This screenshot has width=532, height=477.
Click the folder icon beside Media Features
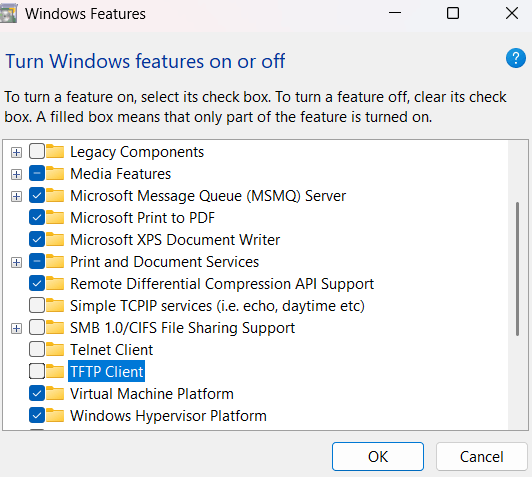(x=55, y=173)
